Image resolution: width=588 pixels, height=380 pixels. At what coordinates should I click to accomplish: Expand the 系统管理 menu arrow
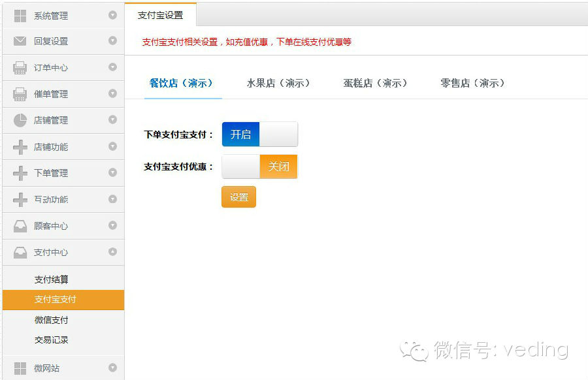(112, 15)
